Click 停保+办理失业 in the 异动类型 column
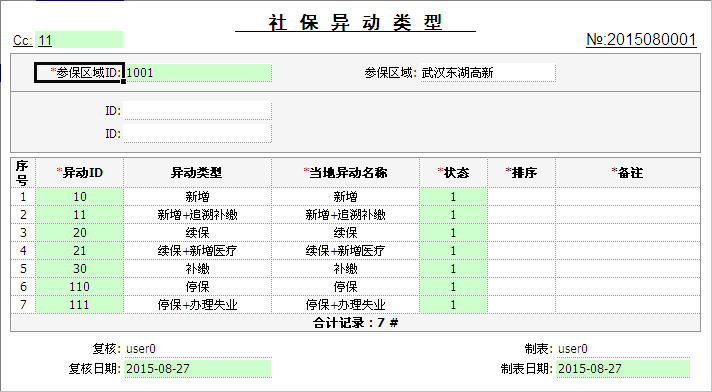 coord(197,305)
